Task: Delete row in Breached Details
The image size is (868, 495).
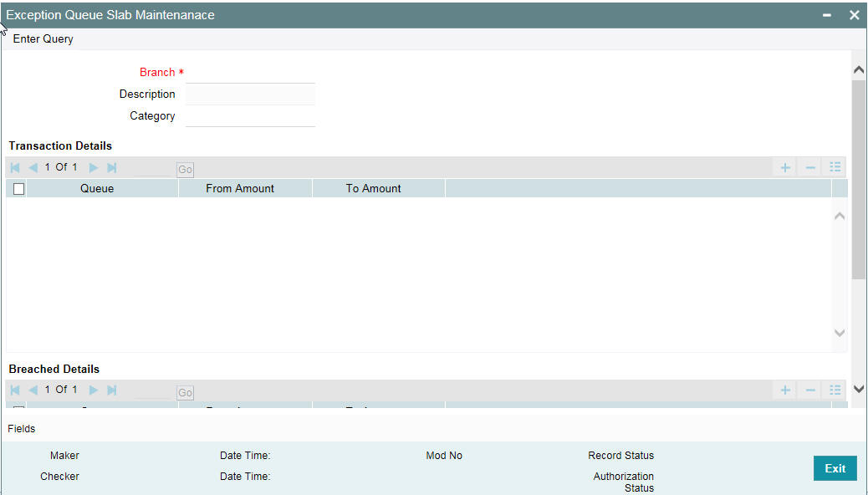Action: pyautogui.click(x=810, y=390)
